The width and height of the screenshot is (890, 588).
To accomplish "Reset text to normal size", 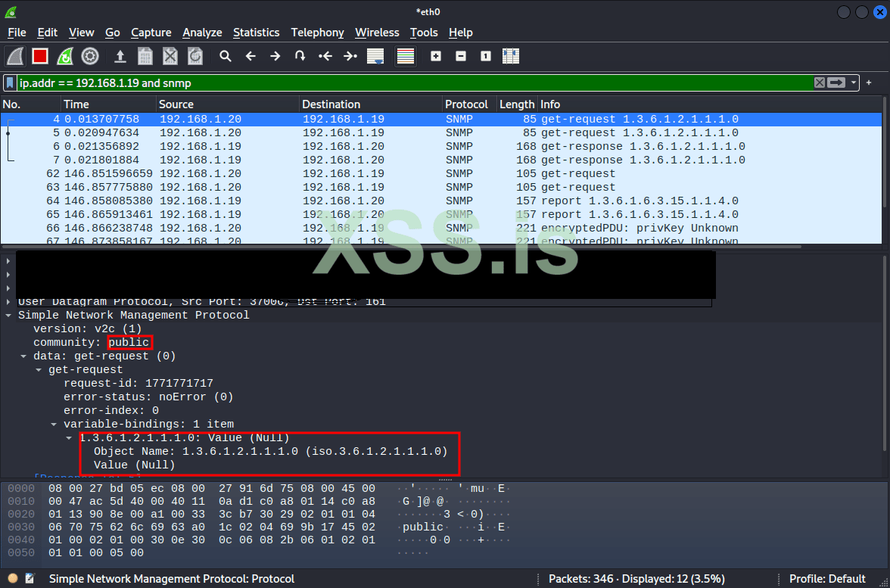I will (x=486, y=56).
